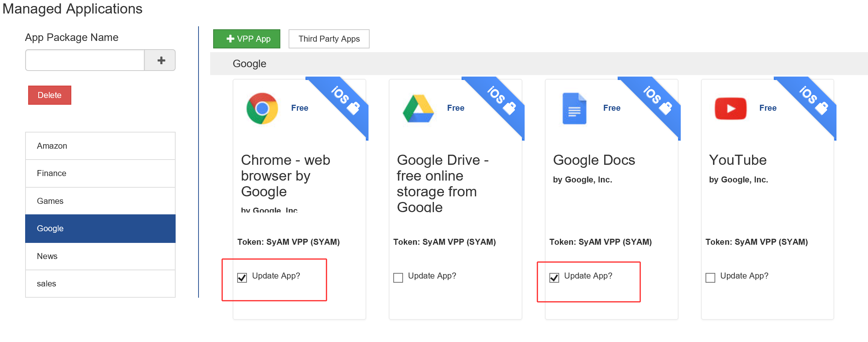
Task: Open Third Party Apps
Action: coord(329,39)
